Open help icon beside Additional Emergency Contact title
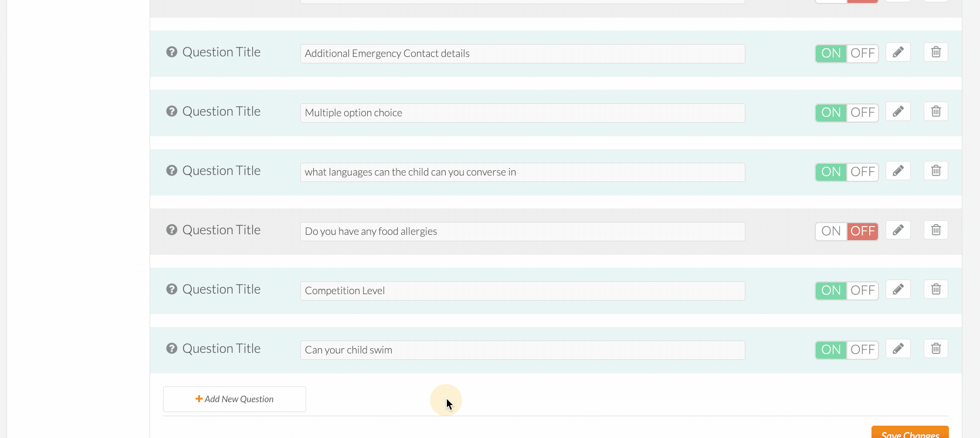The width and height of the screenshot is (980, 438). [x=172, y=52]
